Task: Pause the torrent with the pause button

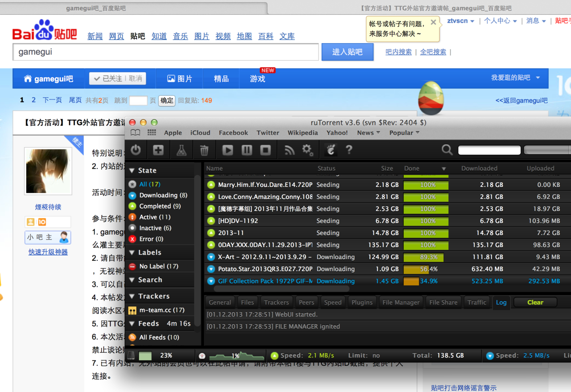Action: 247,150
